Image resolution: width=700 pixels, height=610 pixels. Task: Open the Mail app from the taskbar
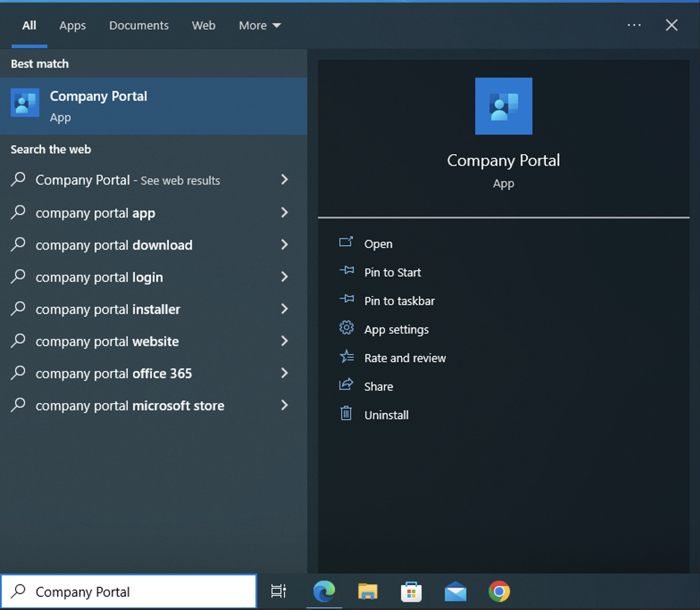coord(455,591)
